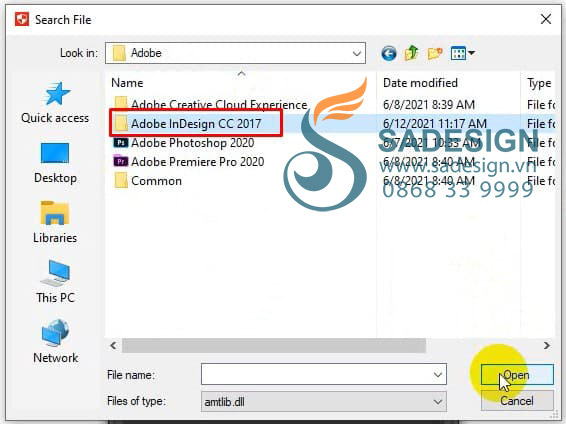Open the View Menu icon
This screenshot has width=566, height=424.
462,54
